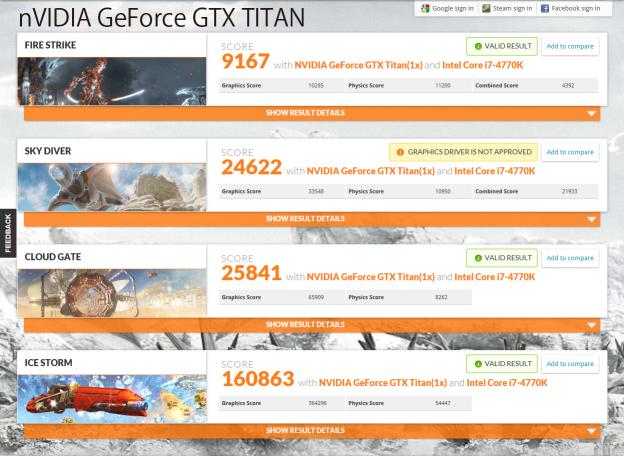Screen dimensions: 624x456
Task: Click Intel Core i7-4770K in Fire Strike row
Action: 483,65
